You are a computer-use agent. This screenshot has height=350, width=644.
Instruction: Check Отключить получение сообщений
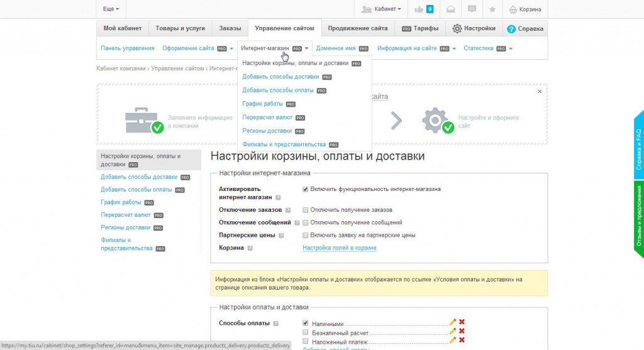pyautogui.click(x=305, y=223)
